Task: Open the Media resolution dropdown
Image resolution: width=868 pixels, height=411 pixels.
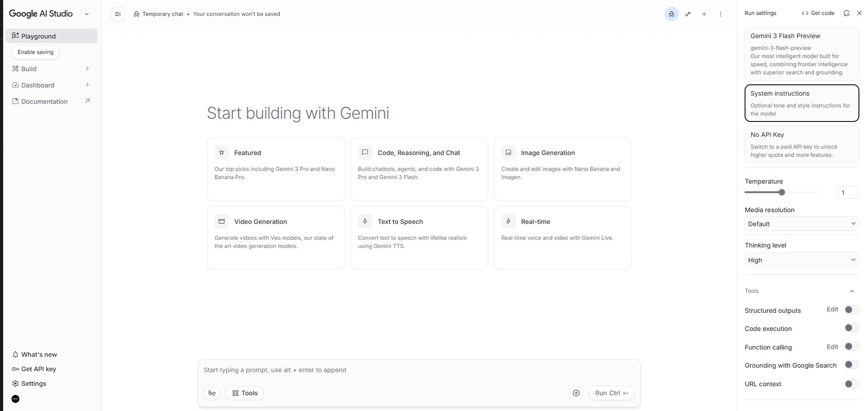Action: [802, 224]
